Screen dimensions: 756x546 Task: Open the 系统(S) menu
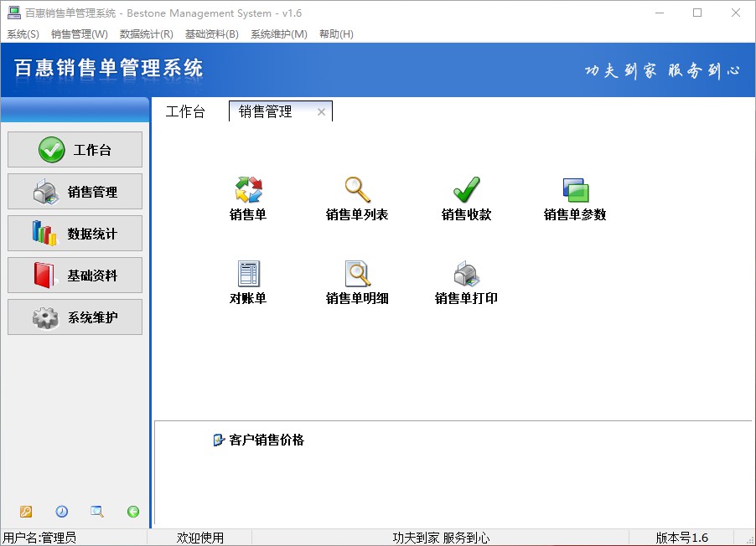[22, 33]
